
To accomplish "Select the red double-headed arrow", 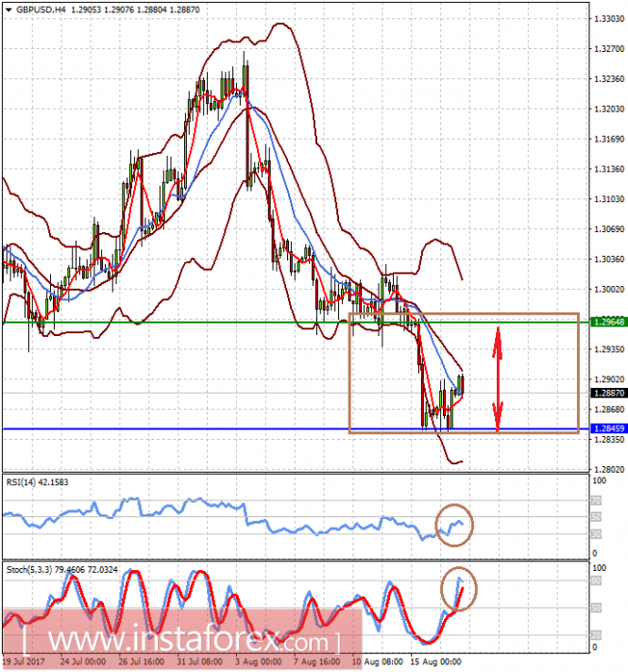I will (x=498, y=378).
